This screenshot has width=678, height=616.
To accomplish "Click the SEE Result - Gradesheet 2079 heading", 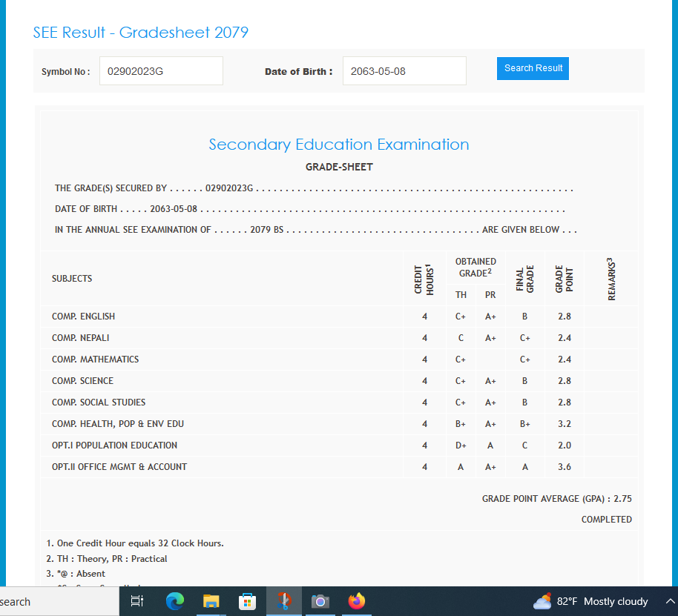I will click(x=140, y=33).
